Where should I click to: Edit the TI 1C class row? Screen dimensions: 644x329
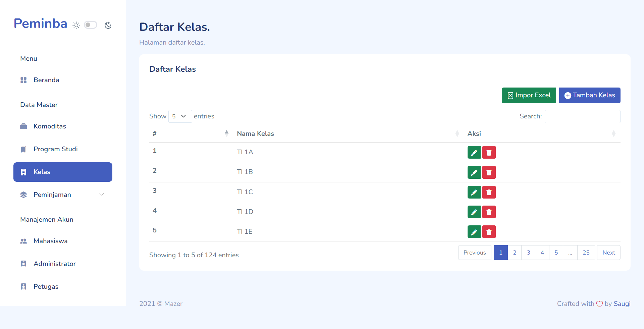(x=474, y=192)
